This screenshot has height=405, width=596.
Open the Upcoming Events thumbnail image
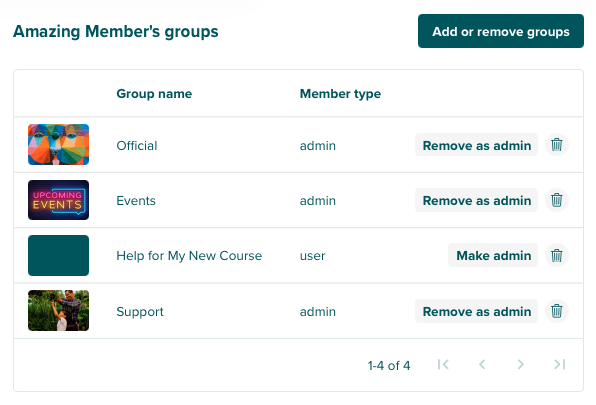(59, 200)
